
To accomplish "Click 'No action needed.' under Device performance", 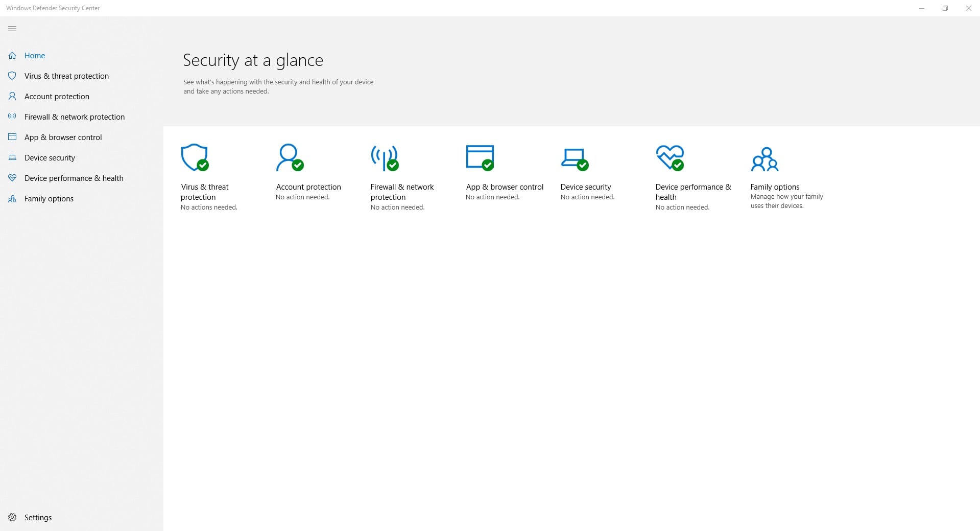I will coord(683,207).
